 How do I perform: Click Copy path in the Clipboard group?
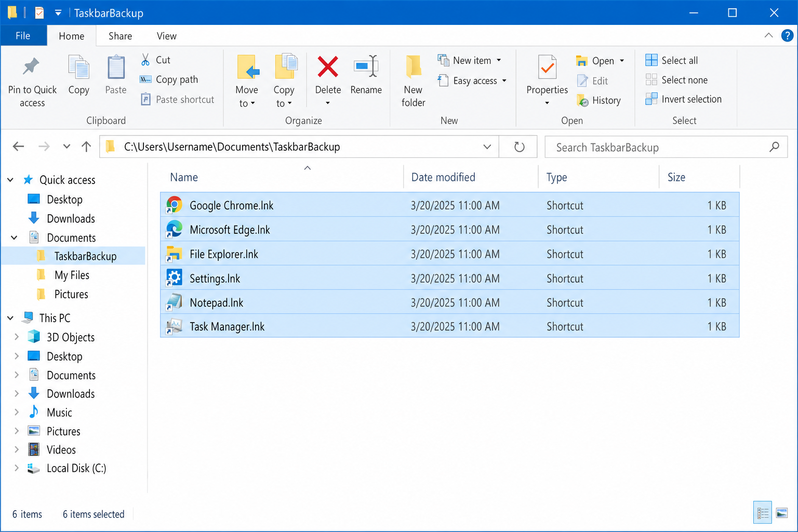(x=169, y=79)
